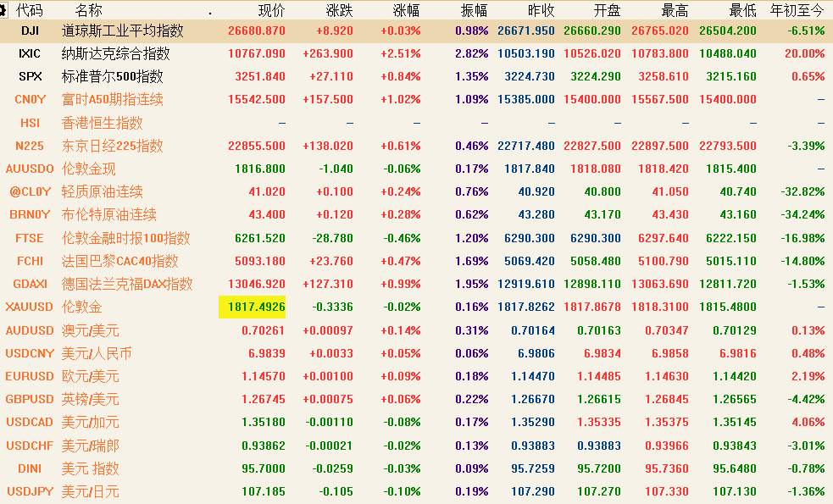Sort by 名称 column header
Image resolution: width=833 pixels, height=504 pixels.
coord(89,9)
